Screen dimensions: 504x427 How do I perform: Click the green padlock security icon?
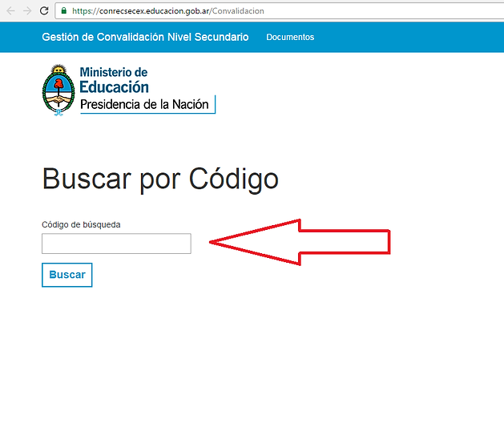coord(64,10)
